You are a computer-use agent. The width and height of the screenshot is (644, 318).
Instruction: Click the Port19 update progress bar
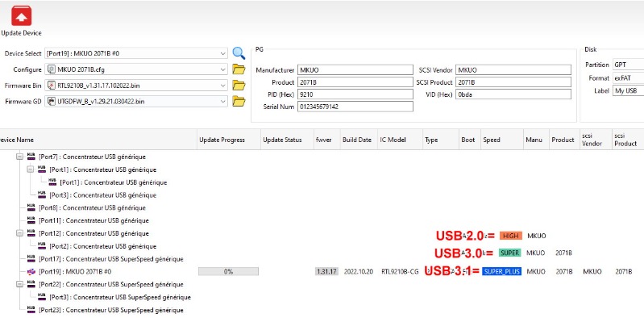click(228, 271)
